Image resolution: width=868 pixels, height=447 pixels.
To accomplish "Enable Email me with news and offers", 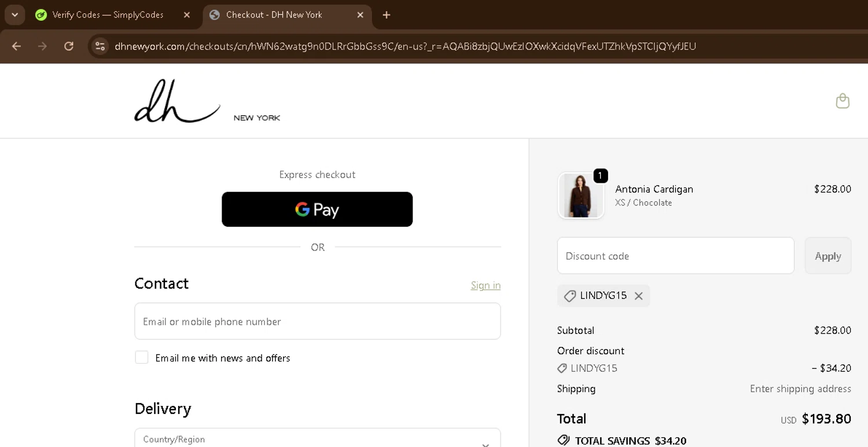I will pos(142,357).
